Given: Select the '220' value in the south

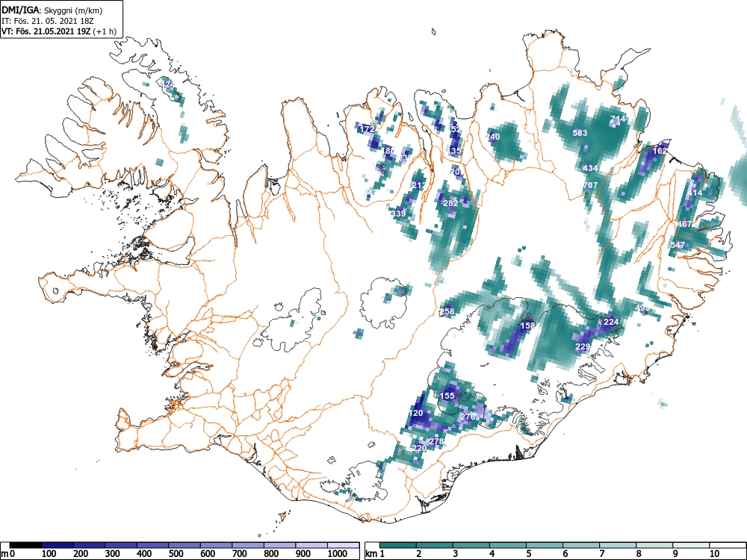Looking at the screenshot, I should [419, 448].
